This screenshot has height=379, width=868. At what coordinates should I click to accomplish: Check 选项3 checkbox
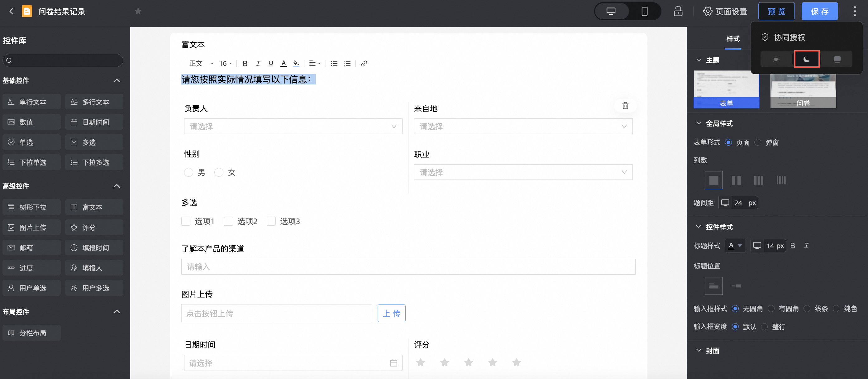271,221
